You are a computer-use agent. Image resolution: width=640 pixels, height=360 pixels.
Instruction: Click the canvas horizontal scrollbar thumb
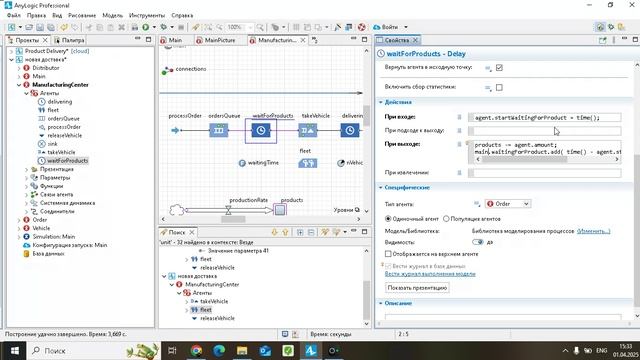pos(233,219)
